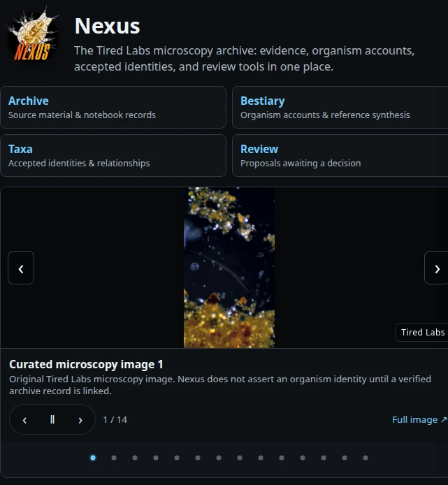448x485 pixels.
Task: Click the Nexus page title
Action: 108,26
